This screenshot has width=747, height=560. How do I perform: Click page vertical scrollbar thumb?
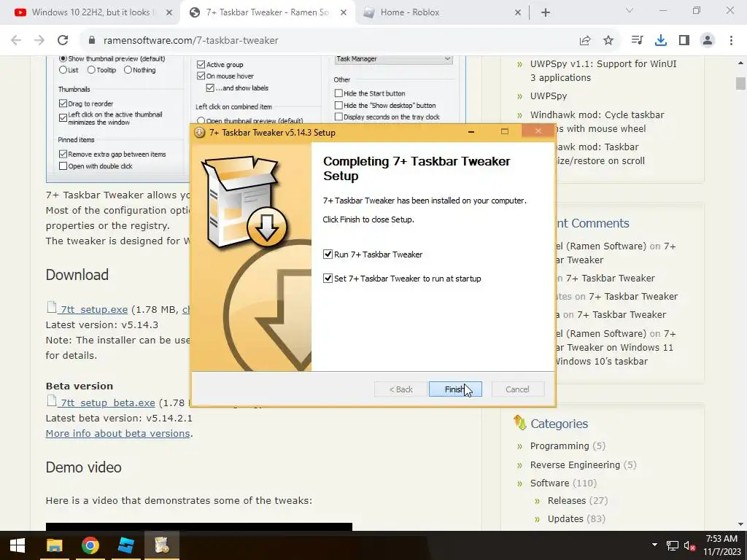(740, 83)
